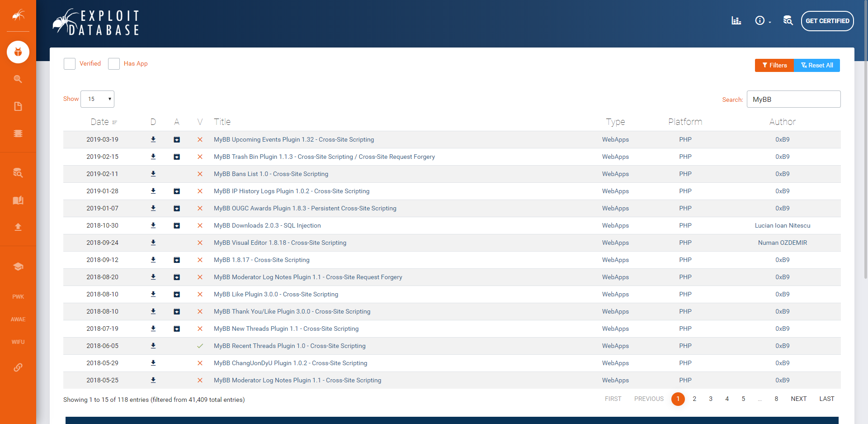Viewport: 868px width, 424px height.
Task: Enable the Verified checkbox
Action: [x=70, y=64]
